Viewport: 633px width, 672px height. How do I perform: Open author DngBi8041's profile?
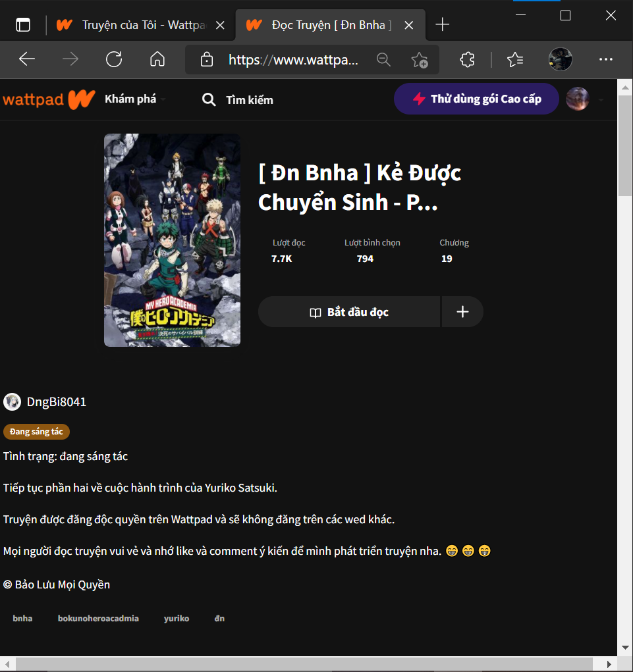point(56,402)
